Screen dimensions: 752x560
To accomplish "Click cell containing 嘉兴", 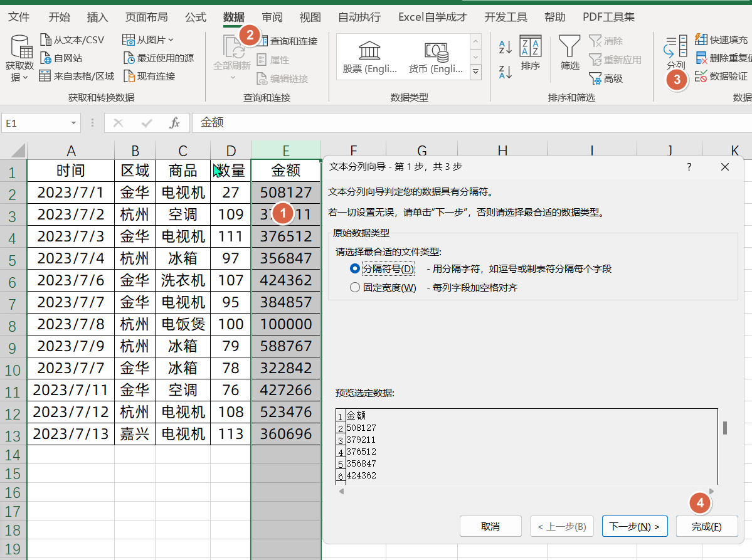I will click(x=135, y=434).
